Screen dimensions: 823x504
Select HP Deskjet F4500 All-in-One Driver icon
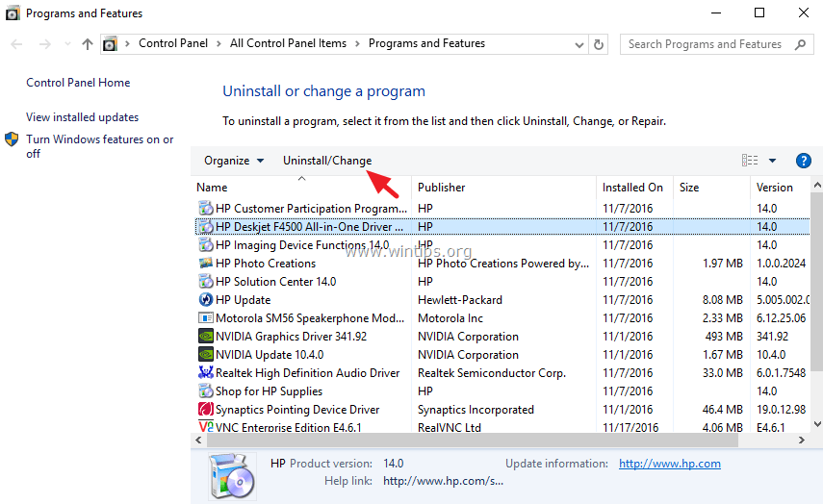tap(206, 227)
